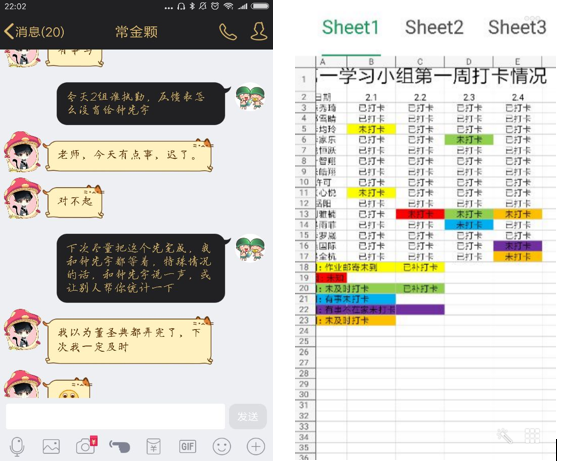Open the camera icon in chat toolbar
The width and height of the screenshot is (584, 474).
[86, 446]
